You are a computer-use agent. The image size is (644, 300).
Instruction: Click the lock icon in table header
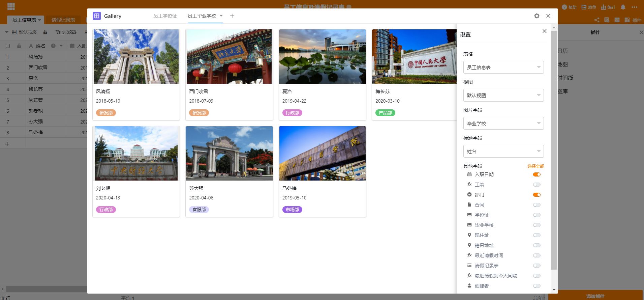coord(19,46)
